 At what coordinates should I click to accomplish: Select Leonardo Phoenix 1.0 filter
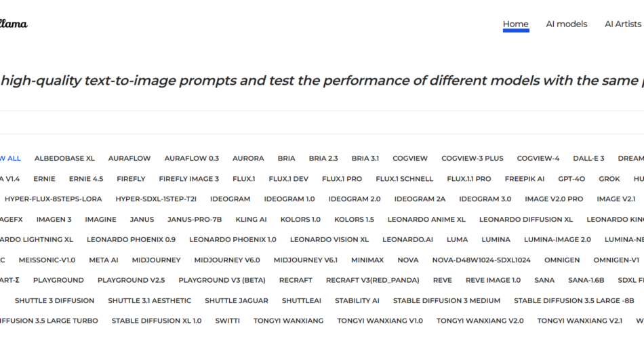pos(233,240)
